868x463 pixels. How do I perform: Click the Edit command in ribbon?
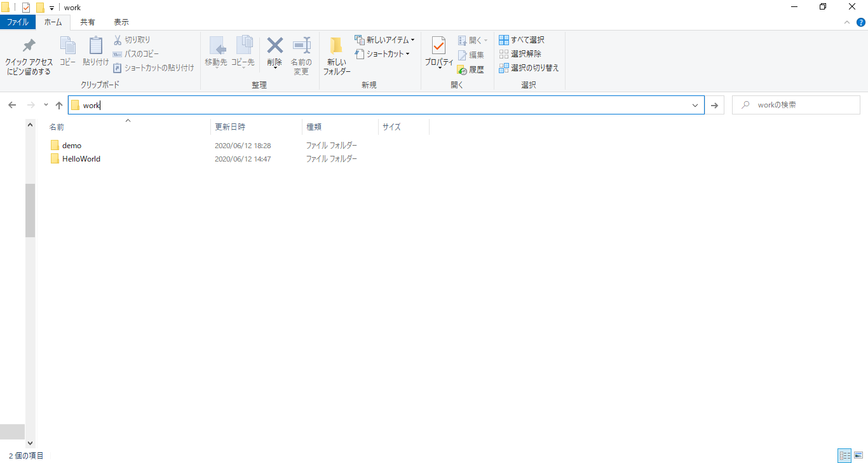tap(471, 55)
